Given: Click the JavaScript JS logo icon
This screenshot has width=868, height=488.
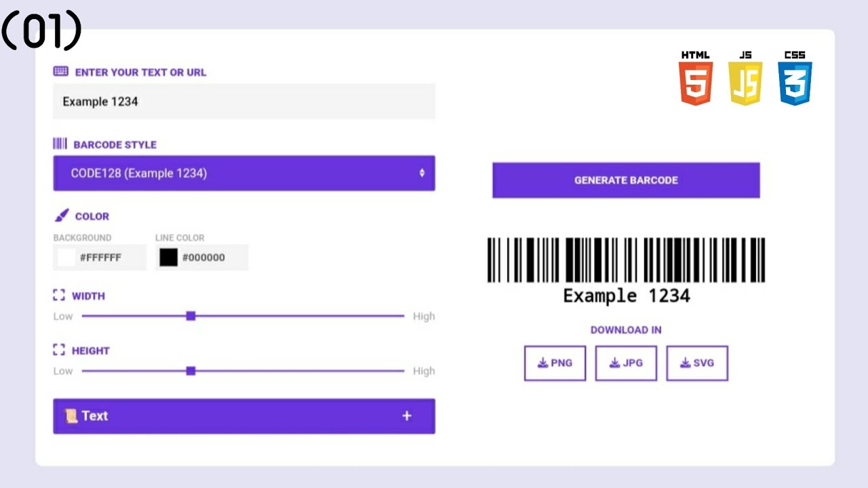Looking at the screenshot, I should coord(745,78).
